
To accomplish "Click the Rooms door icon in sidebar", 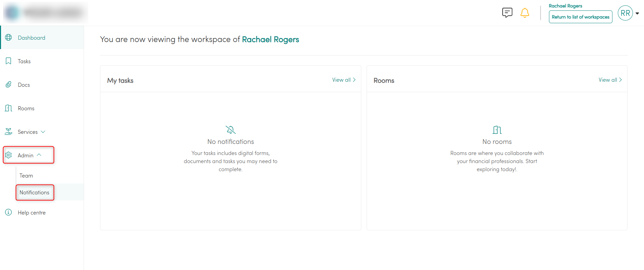I will (x=9, y=108).
